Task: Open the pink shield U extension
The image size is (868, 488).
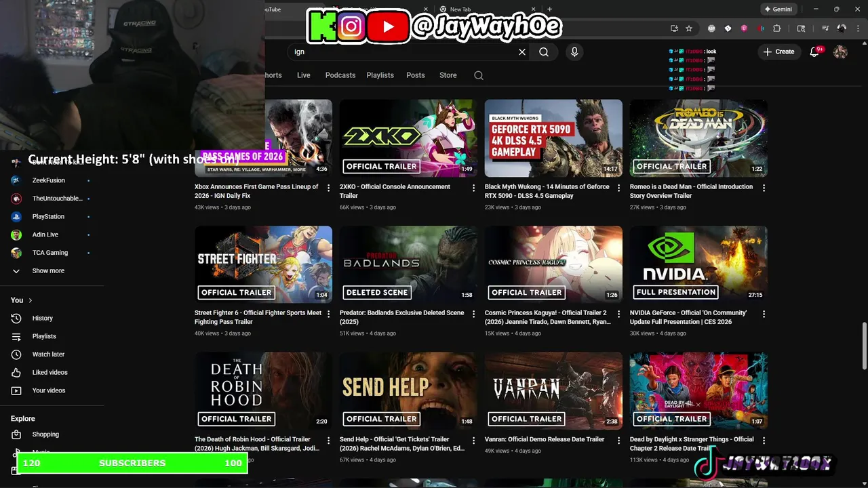Action: click(x=744, y=28)
